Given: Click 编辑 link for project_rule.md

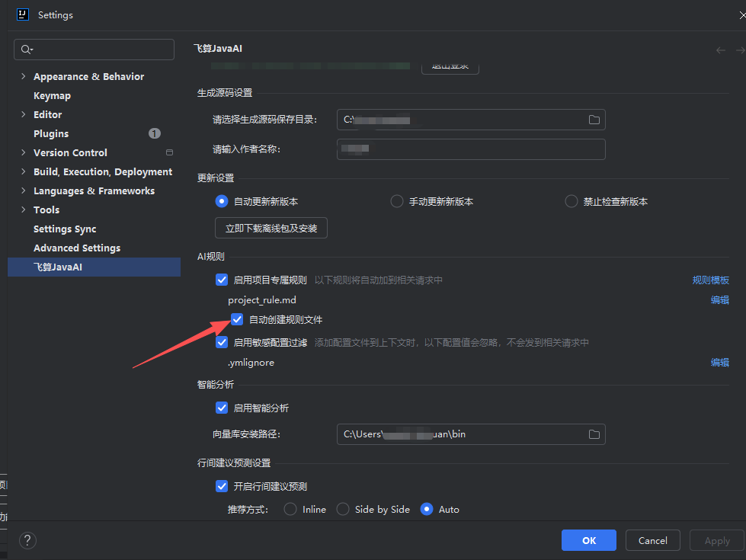Looking at the screenshot, I should point(720,300).
